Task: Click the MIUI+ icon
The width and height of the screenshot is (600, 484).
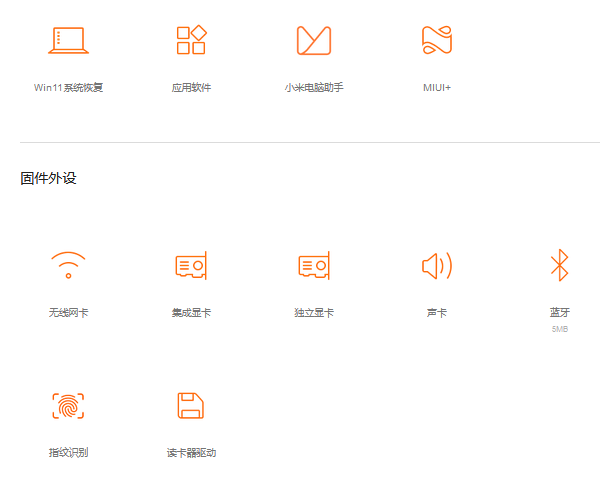Action: point(437,41)
